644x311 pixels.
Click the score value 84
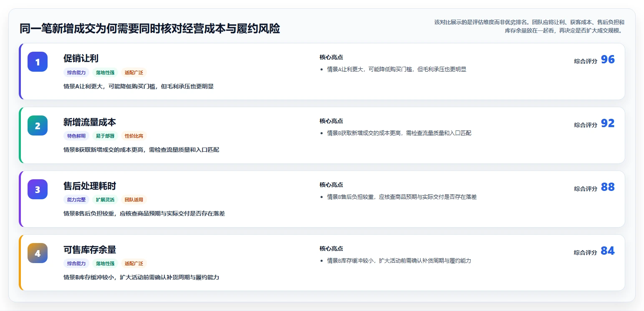click(608, 251)
